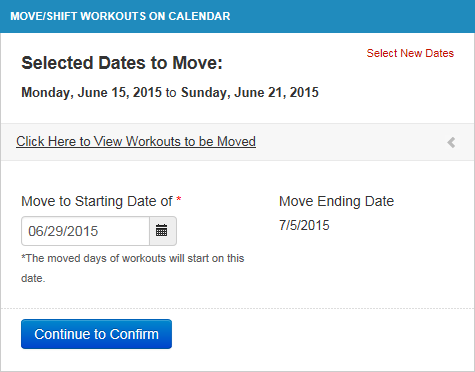
Task: Click the dotted divider above Continue button
Action: [237, 308]
